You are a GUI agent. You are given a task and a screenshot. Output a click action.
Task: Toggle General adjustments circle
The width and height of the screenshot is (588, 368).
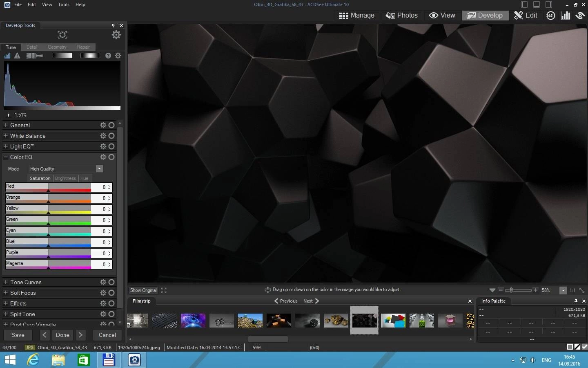[x=111, y=125]
